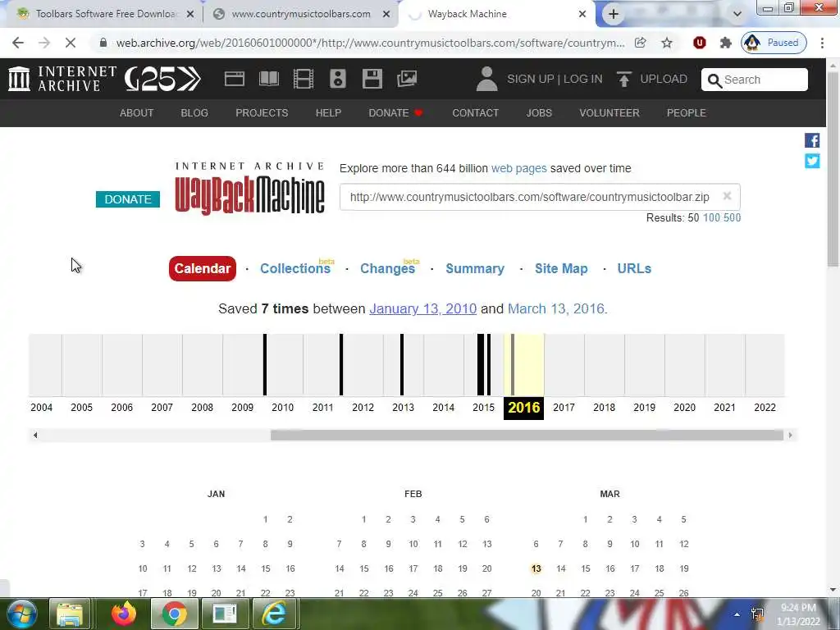
Task: Stop page loading with X button
Action: coord(71,43)
